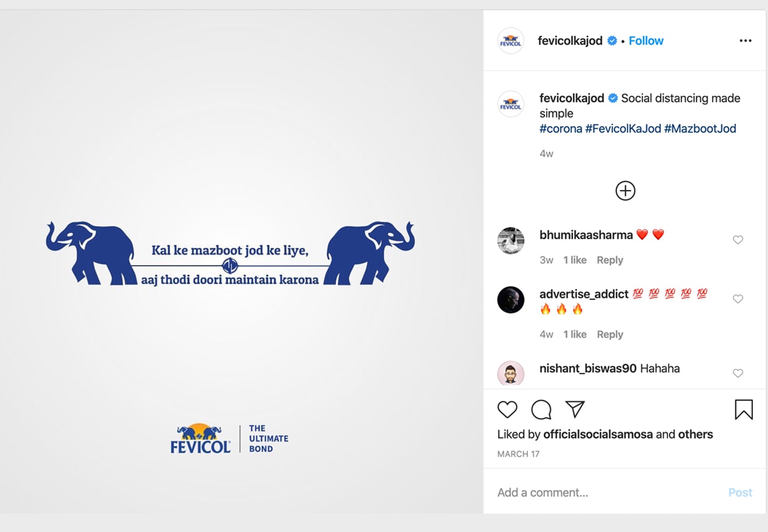Open the nishant_biswas90 username link

[588, 368]
